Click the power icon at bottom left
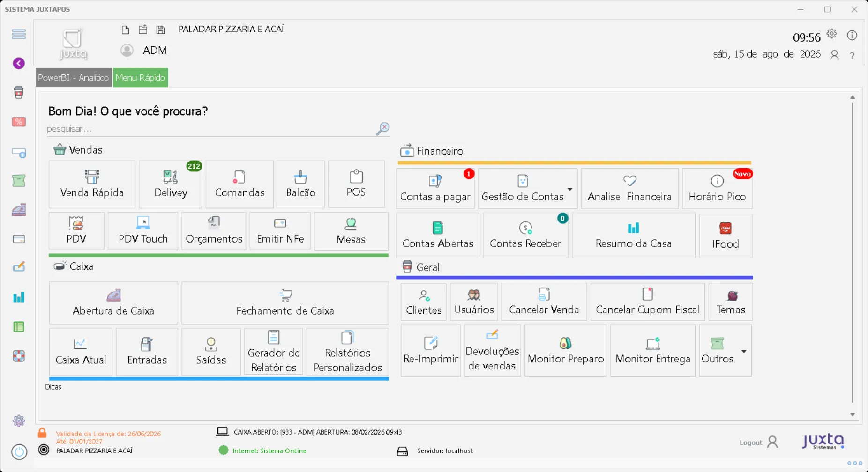868x472 pixels. point(19,451)
